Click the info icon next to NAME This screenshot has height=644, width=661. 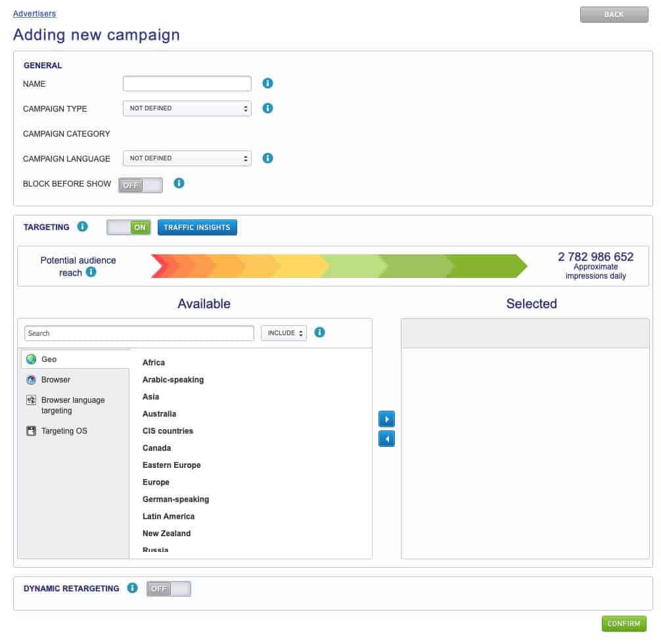coord(267,83)
